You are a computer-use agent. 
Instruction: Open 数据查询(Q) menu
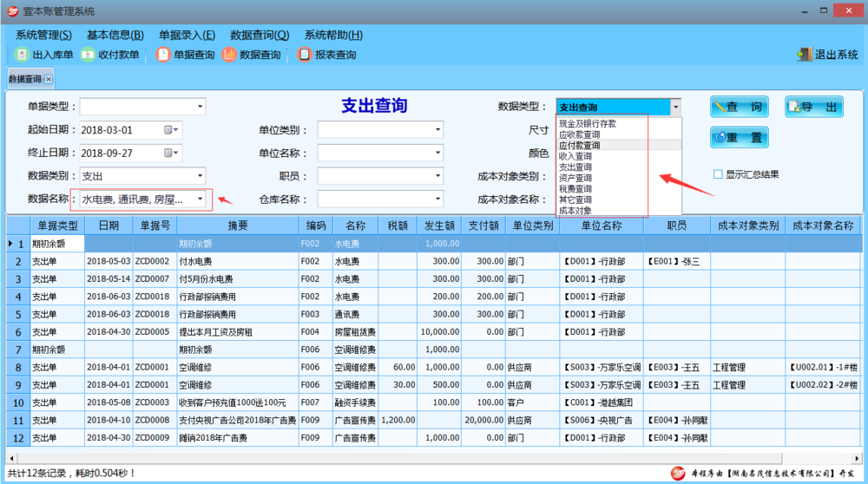coord(260,35)
